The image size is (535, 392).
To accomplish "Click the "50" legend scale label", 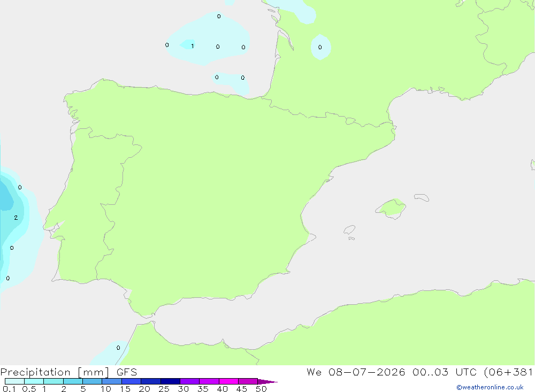I will pyautogui.click(x=262, y=389).
